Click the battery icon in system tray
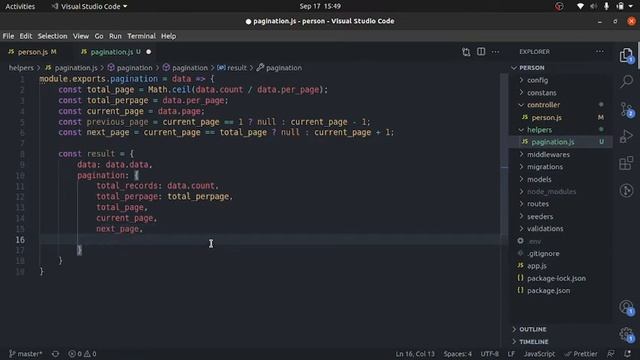Screen dimensions: 640x360 coord(620,6)
